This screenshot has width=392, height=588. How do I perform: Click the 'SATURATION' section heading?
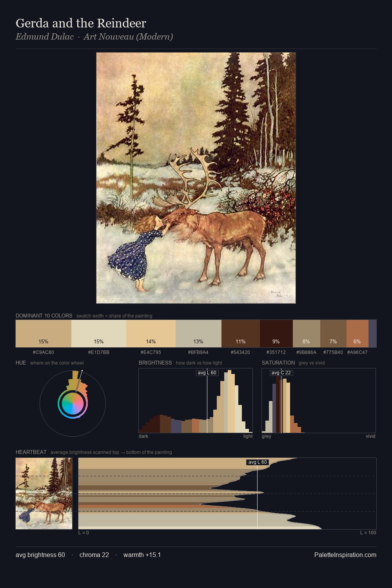pos(278,363)
